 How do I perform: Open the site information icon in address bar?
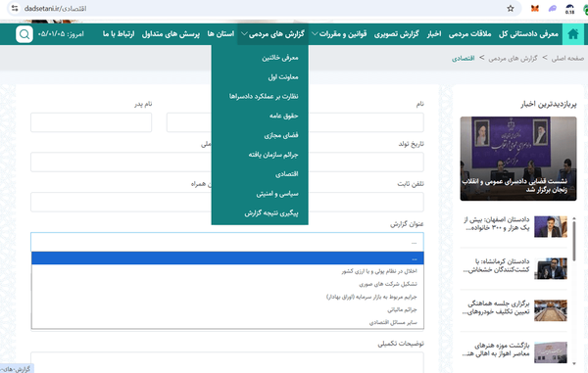15,8
